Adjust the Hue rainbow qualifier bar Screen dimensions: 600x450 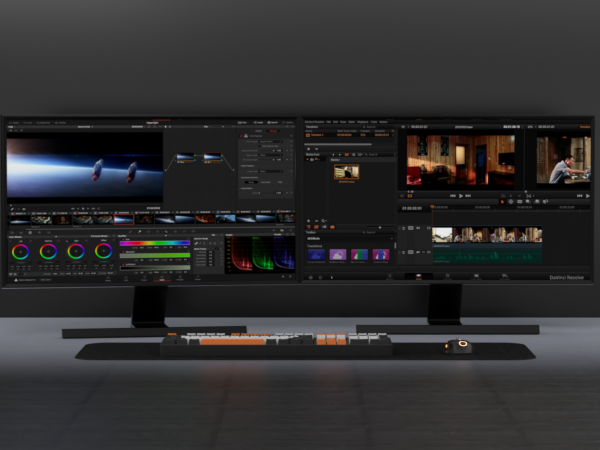(x=155, y=243)
